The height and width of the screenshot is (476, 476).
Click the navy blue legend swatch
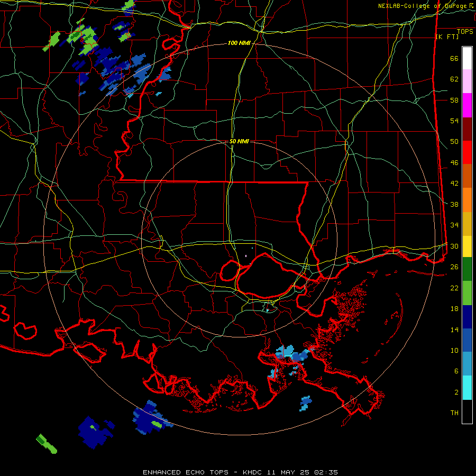(467, 317)
